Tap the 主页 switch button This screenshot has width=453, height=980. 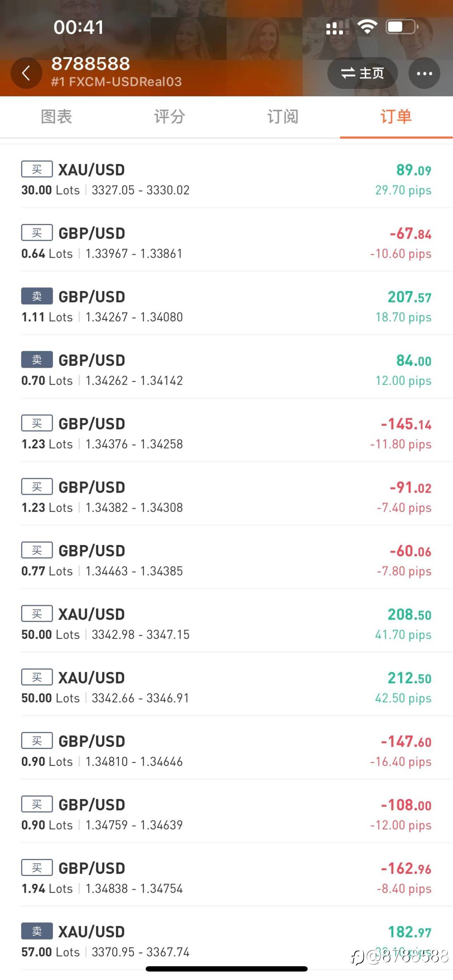tap(362, 73)
